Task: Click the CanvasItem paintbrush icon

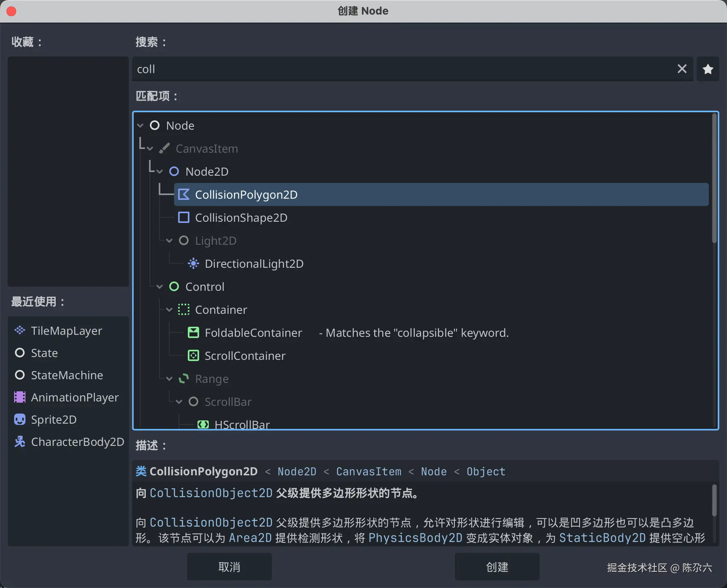Action: pos(164,149)
